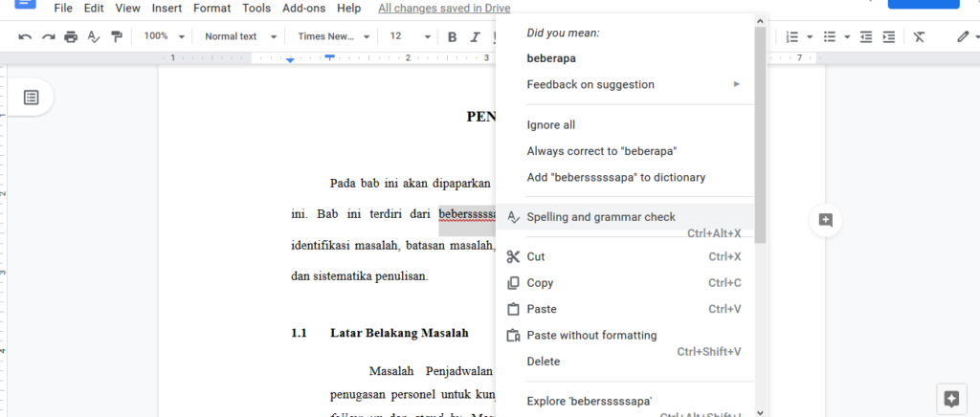Toggle Italic formatting
The width and height of the screenshot is (980, 417).
(475, 37)
